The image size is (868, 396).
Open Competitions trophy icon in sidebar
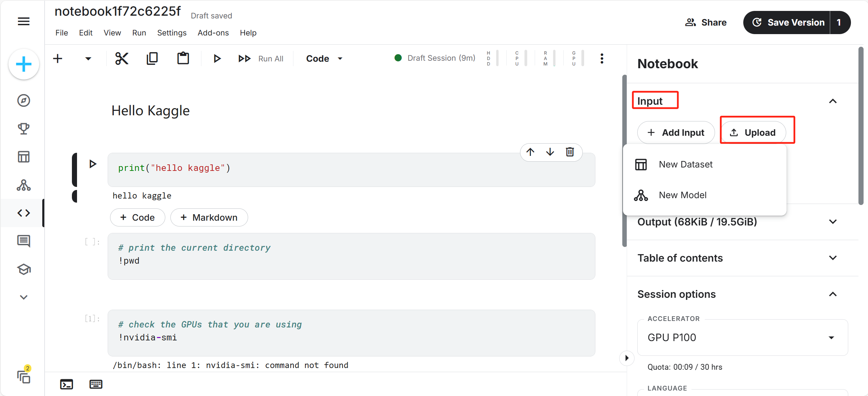coord(24,129)
